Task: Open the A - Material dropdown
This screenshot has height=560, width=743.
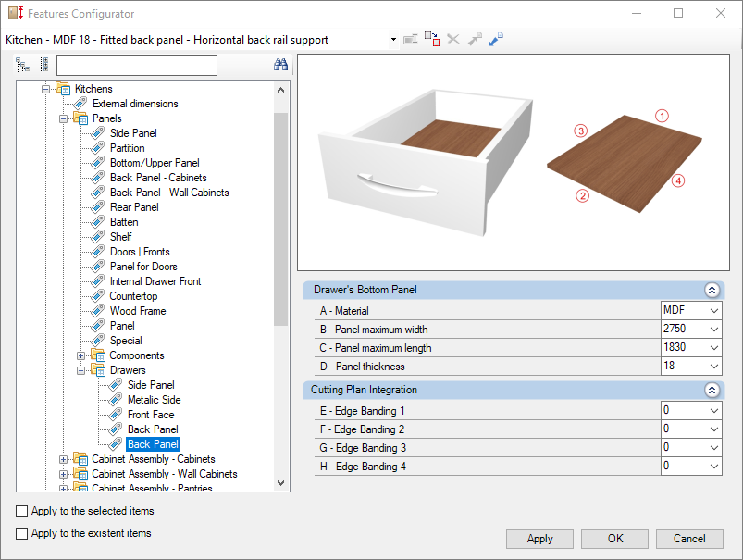Action: click(714, 311)
